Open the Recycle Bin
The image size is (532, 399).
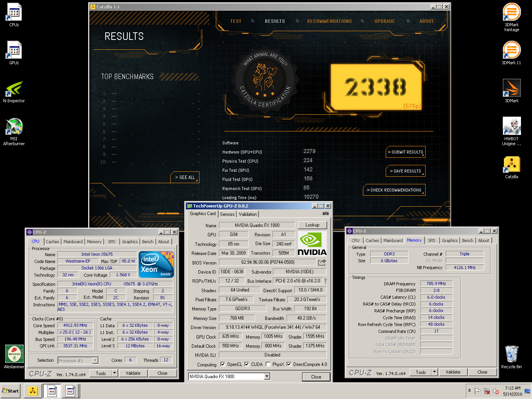[511, 357]
